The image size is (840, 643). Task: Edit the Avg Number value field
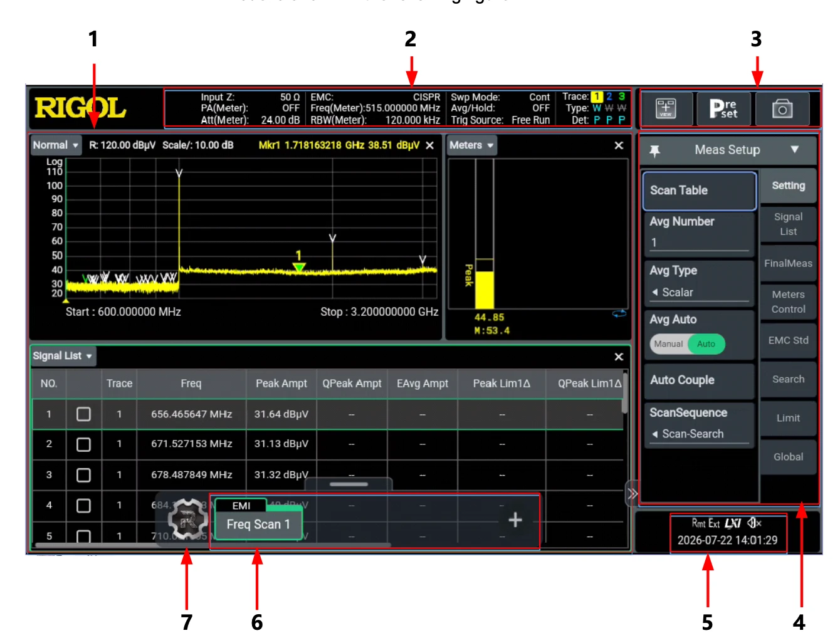coord(700,243)
